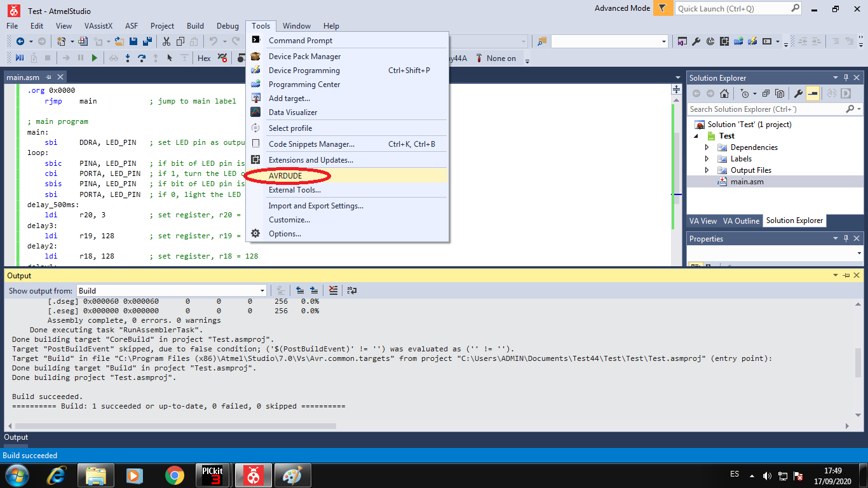Click the Data Visualizer menu icon
The width and height of the screenshot is (868, 488).
coord(255,112)
